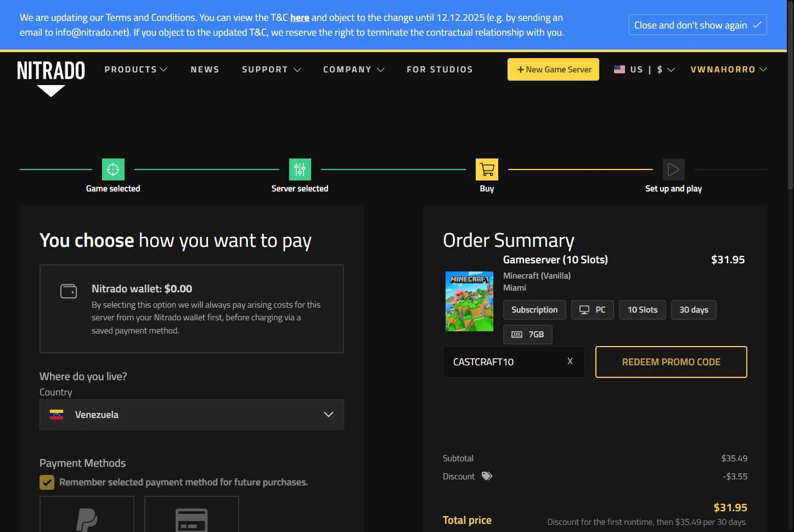Click the Redeem Promo Code button
Viewport: 794px width, 532px height.
pos(671,362)
